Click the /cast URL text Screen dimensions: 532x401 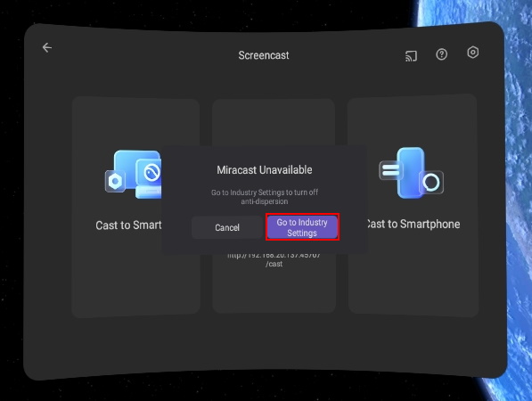click(274, 259)
